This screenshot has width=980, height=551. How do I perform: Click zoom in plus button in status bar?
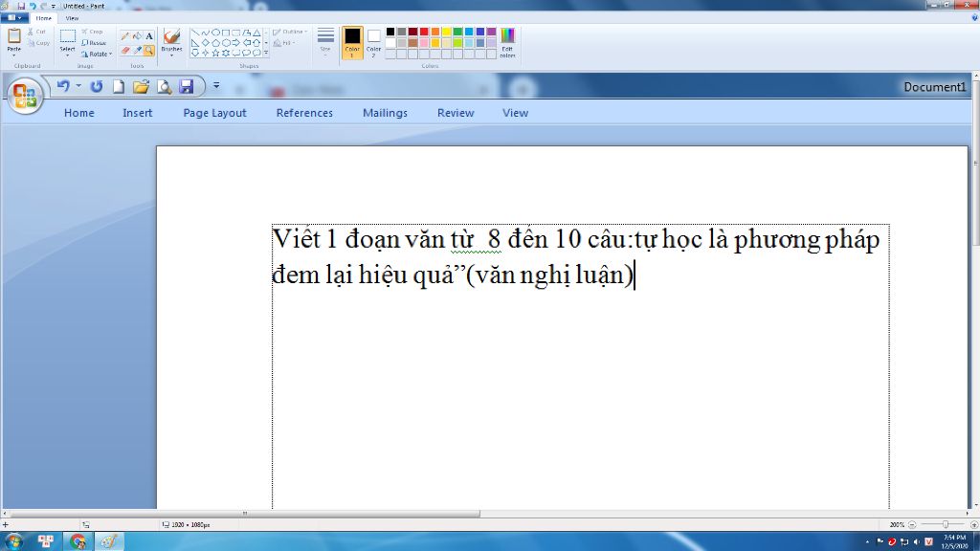tap(973, 525)
